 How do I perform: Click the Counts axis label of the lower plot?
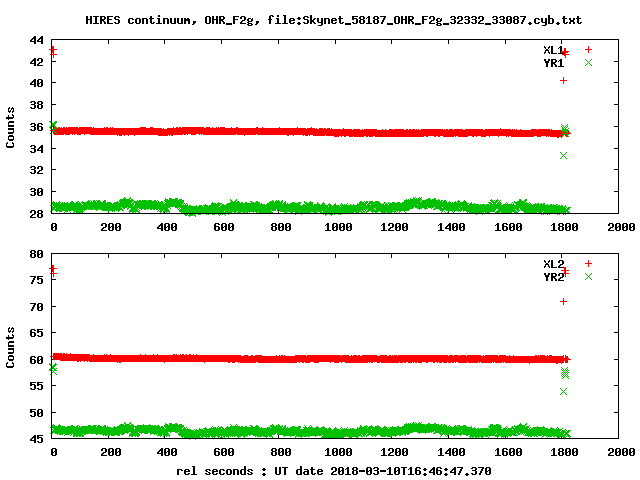point(10,347)
